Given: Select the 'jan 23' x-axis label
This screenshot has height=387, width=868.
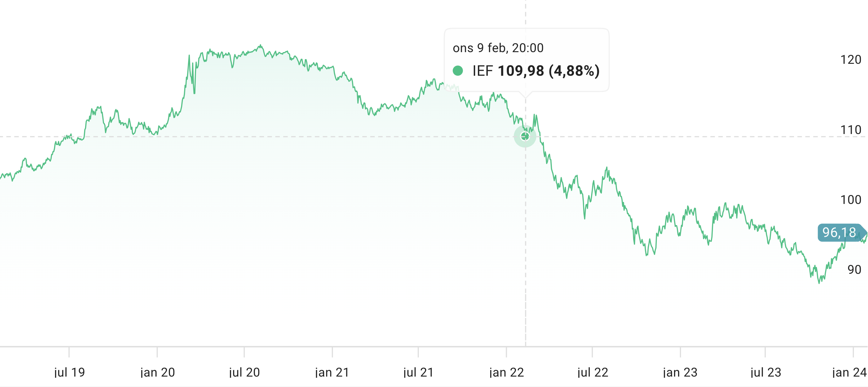Looking at the screenshot, I should [680, 372].
